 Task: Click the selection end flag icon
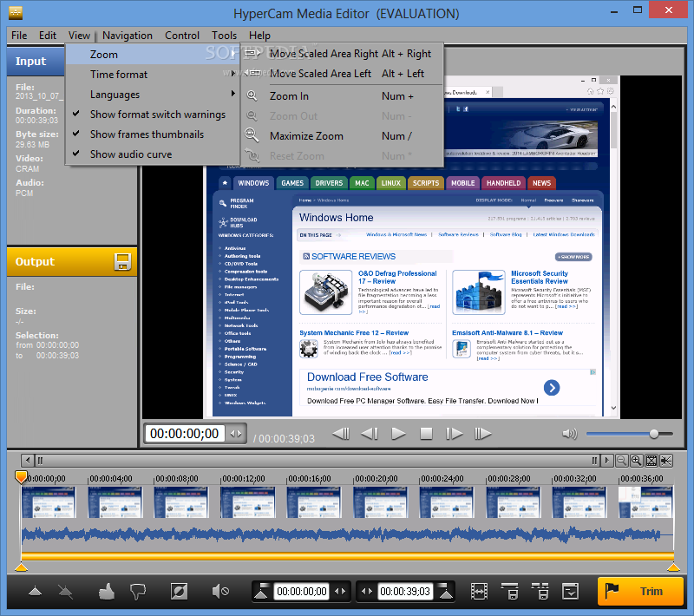pos(445,591)
